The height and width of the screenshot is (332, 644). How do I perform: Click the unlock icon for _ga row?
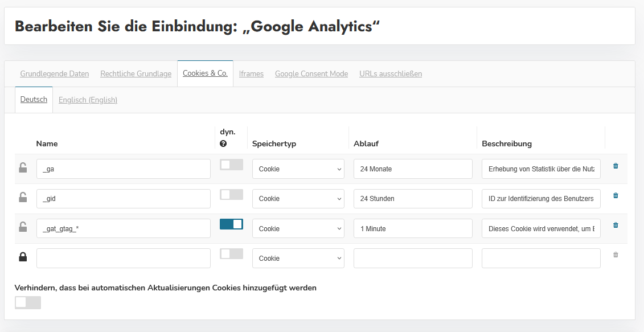coord(23,167)
